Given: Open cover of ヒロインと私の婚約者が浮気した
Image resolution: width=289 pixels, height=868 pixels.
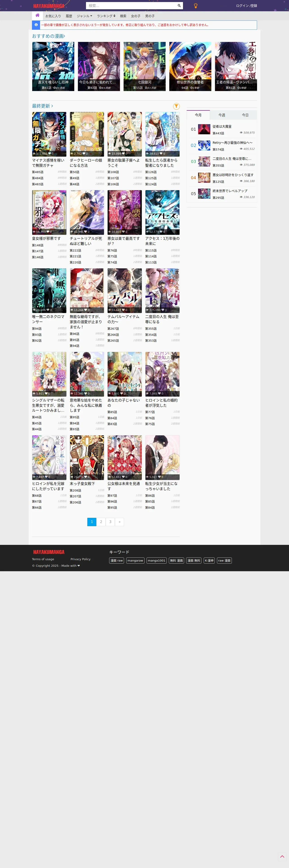Looking at the screenshot, I should pos(163,374).
